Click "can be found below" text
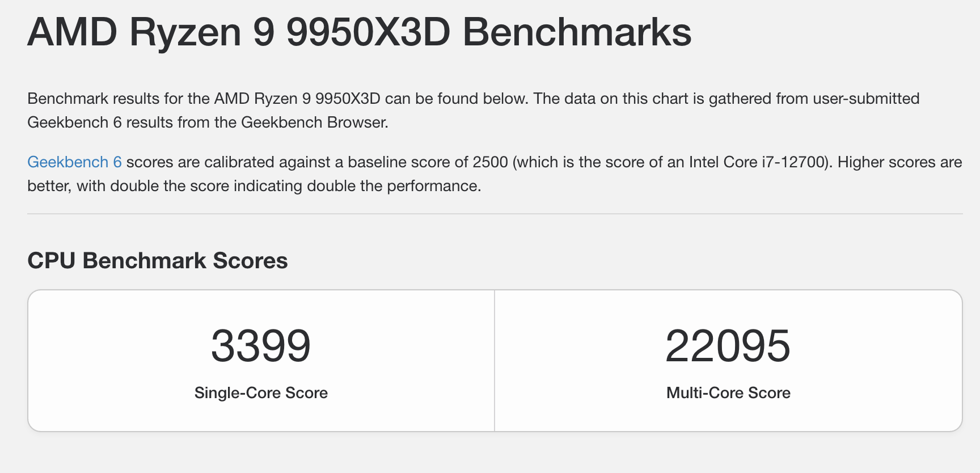 click(457, 99)
